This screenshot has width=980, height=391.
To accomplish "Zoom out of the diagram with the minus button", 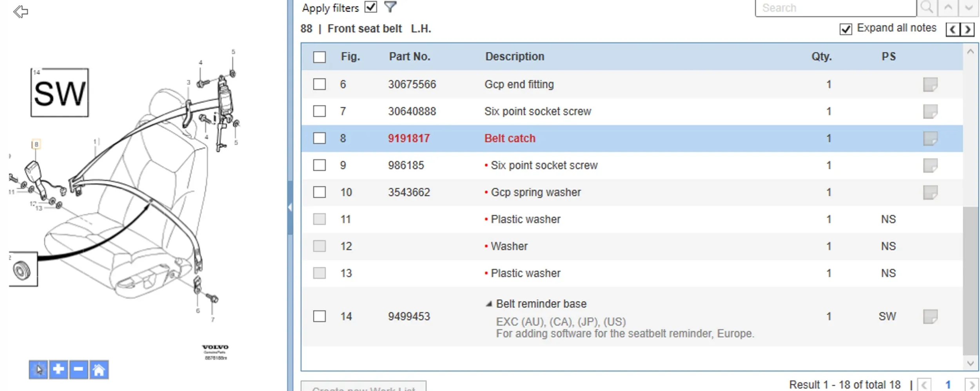I will pos(78,369).
